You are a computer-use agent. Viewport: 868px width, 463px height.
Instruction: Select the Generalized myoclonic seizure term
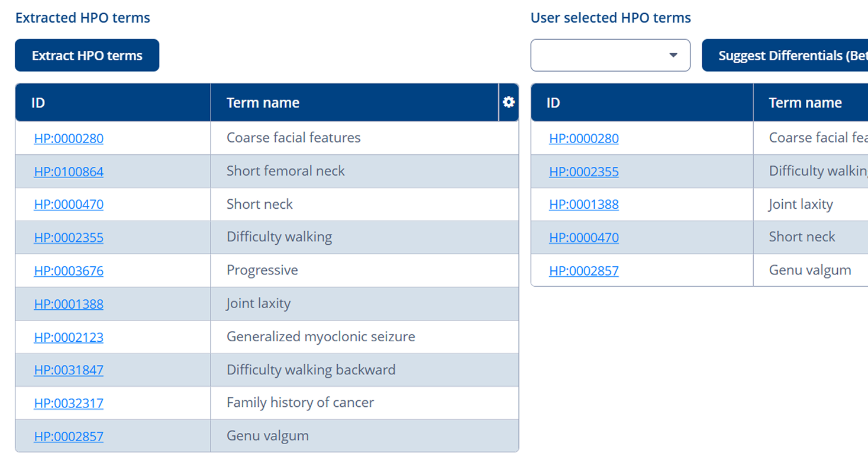[x=321, y=336]
